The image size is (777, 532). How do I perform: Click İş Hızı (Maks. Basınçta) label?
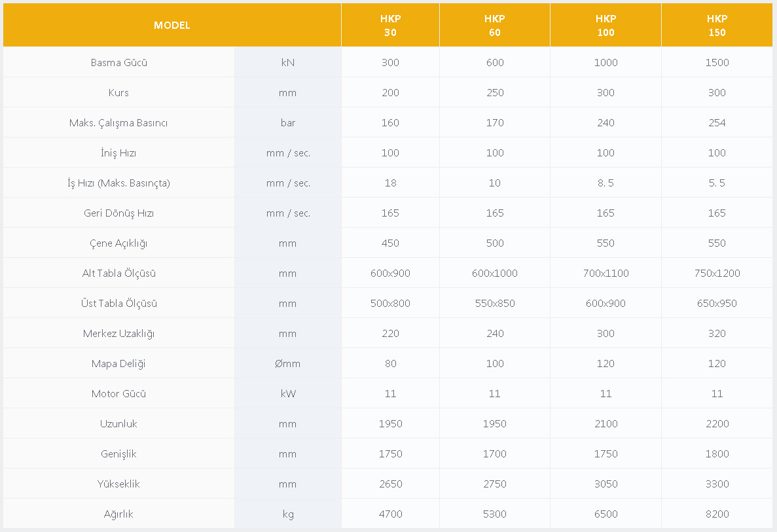click(119, 183)
